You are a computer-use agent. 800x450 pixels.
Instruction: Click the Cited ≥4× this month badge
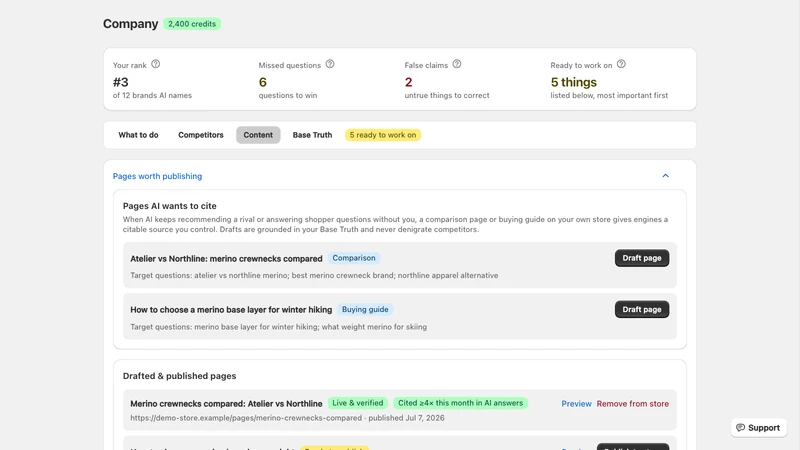pos(461,403)
